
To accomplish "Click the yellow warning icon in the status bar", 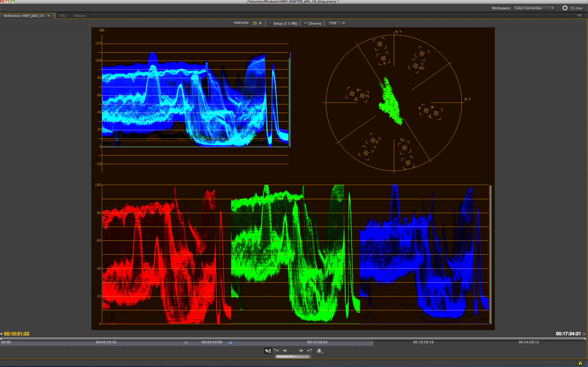I will pyautogui.click(x=580, y=363).
